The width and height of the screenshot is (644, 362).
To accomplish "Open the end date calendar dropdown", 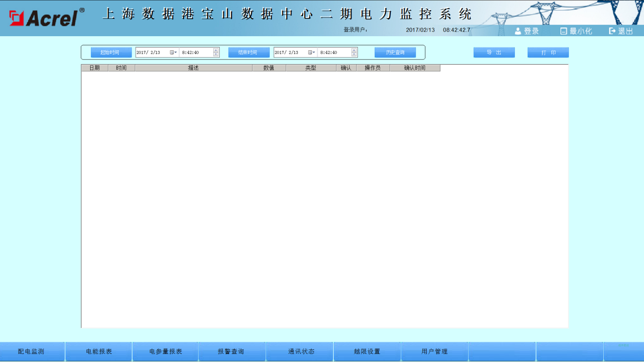I will click(311, 52).
